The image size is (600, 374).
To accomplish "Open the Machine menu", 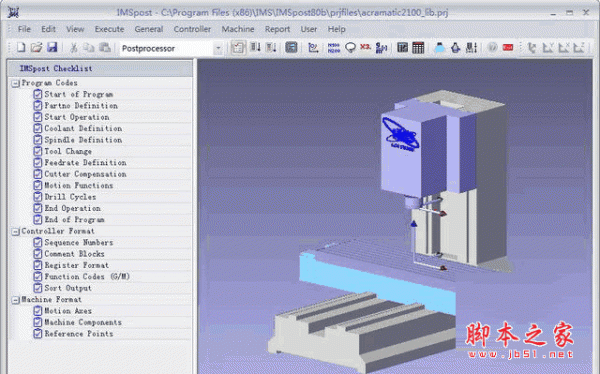I will point(238,29).
